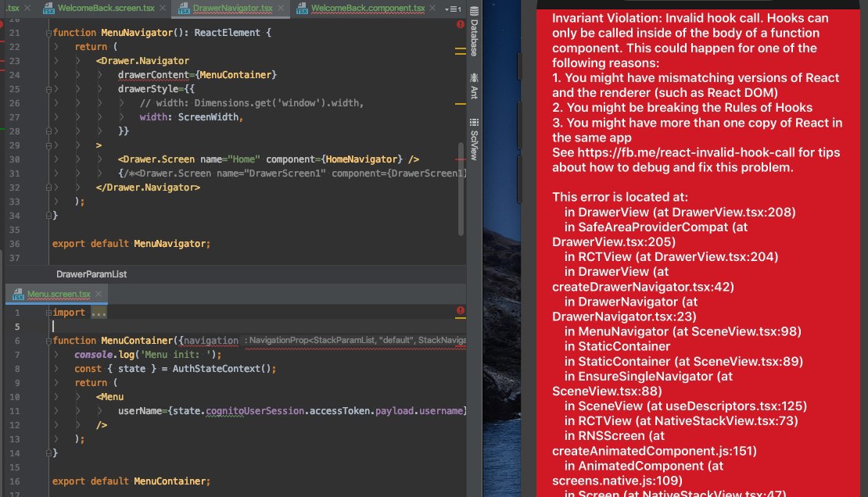Image resolution: width=868 pixels, height=497 pixels.
Task: Close the WelcomeBack.component.tsx tab
Action: (432, 8)
